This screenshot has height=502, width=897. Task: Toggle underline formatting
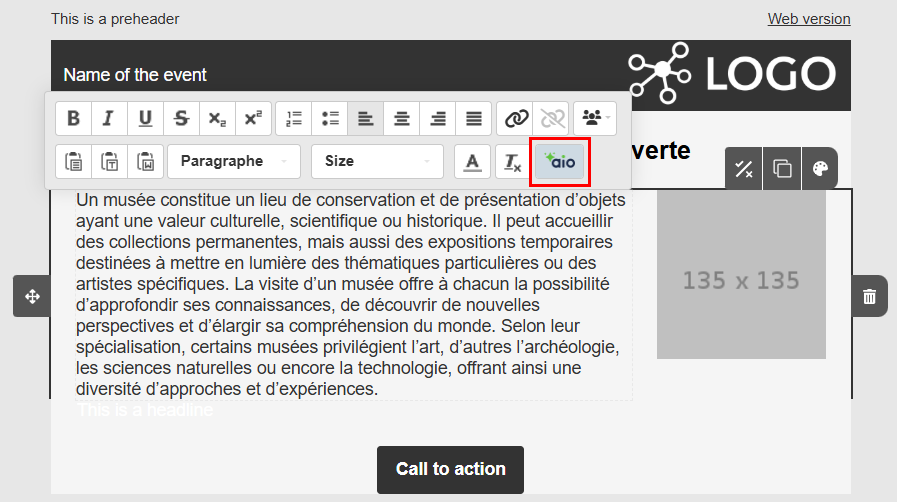[x=145, y=118]
